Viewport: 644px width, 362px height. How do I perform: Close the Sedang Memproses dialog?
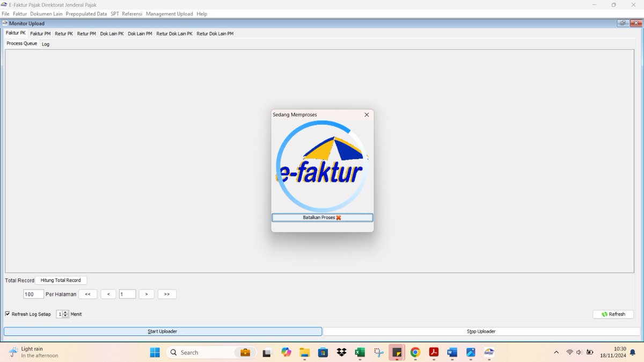(x=367, y=114)
